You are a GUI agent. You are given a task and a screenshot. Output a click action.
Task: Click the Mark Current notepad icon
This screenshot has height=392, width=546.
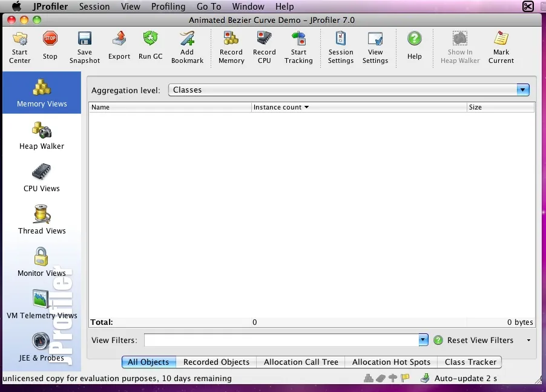tap(501, 38)
